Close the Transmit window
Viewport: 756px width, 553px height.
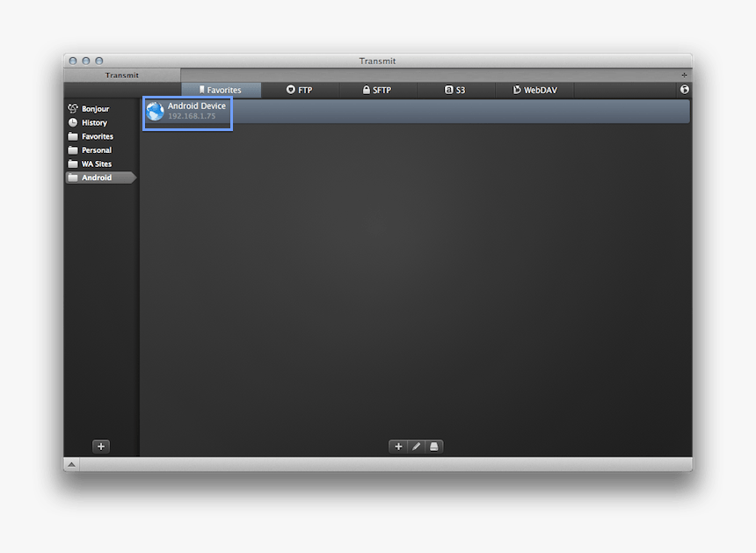pyautogui.click(x=73, y=61)
